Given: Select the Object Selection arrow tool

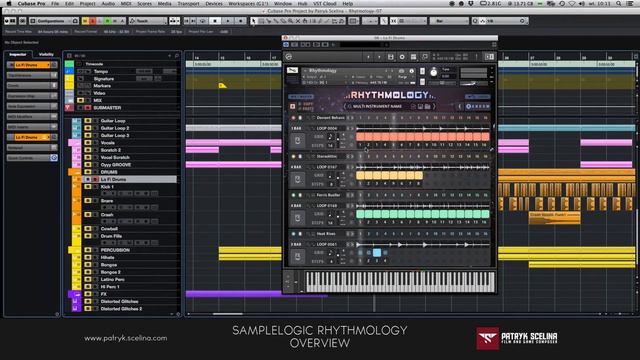Looking at the screenshot, I should [x=254, y=20].
